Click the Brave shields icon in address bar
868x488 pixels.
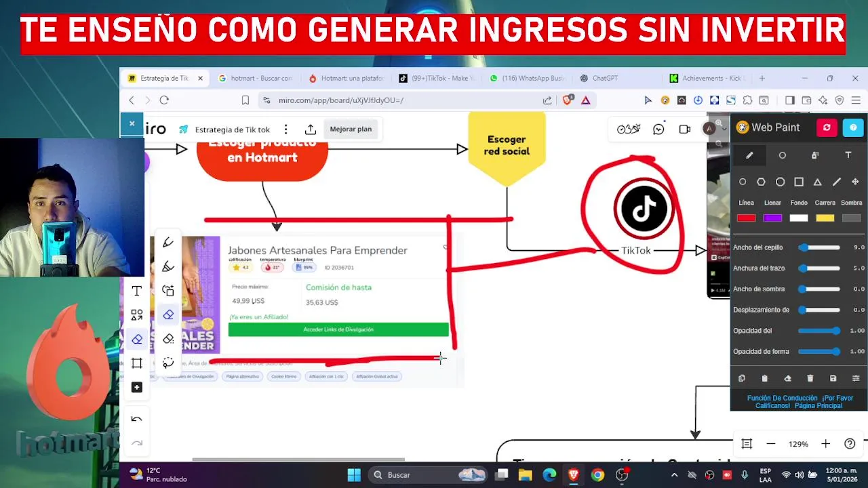(568, 100)
